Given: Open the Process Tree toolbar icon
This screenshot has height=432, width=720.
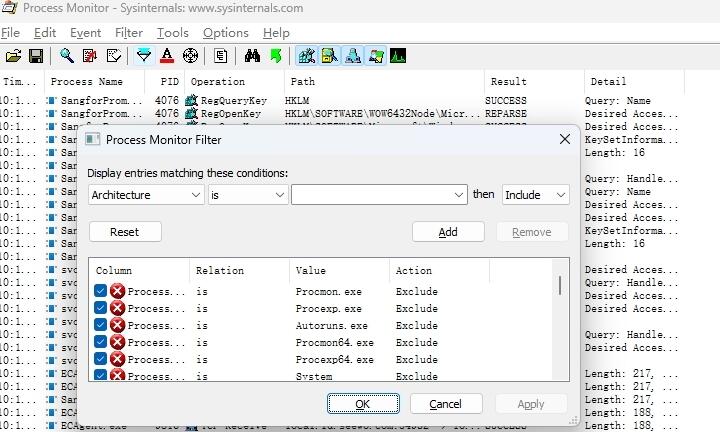Looking at the screenshot, I should (220, 56).
